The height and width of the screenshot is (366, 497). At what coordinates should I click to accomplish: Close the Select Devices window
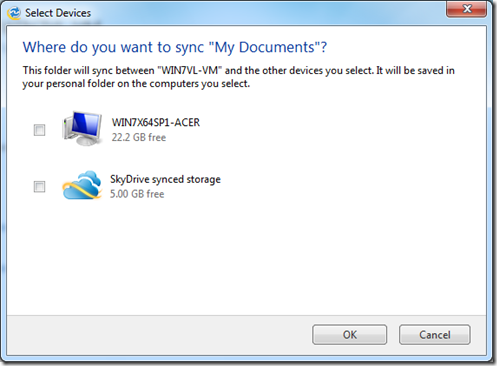click(x=467, y=8)
